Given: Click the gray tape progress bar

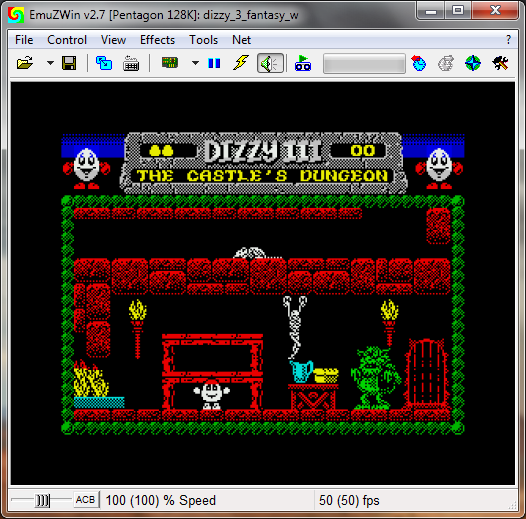Looking at the screenshot, I should 364,63.
